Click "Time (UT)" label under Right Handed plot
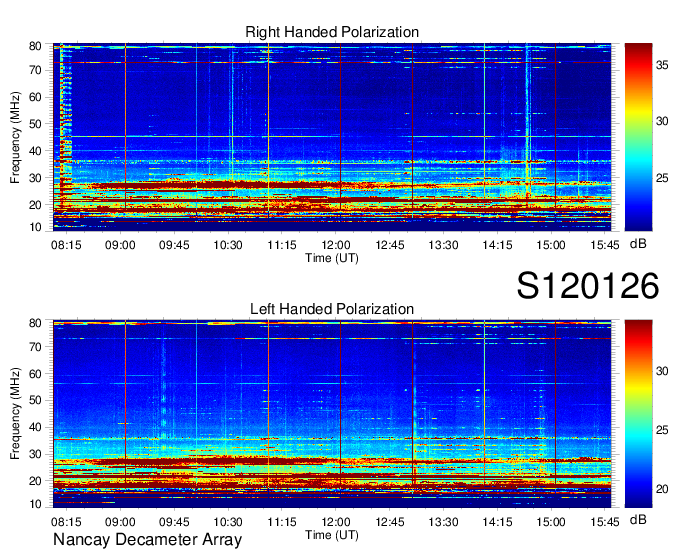 click(332, 258)
